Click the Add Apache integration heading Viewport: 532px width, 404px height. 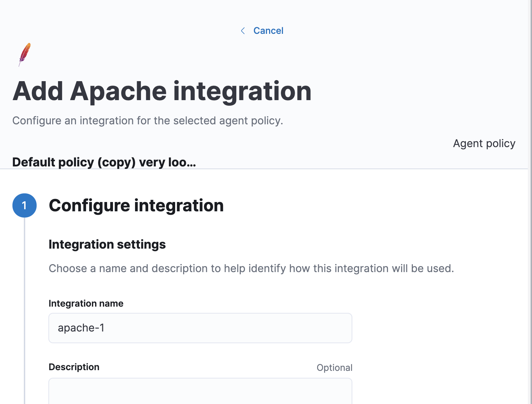pos(162,91)
